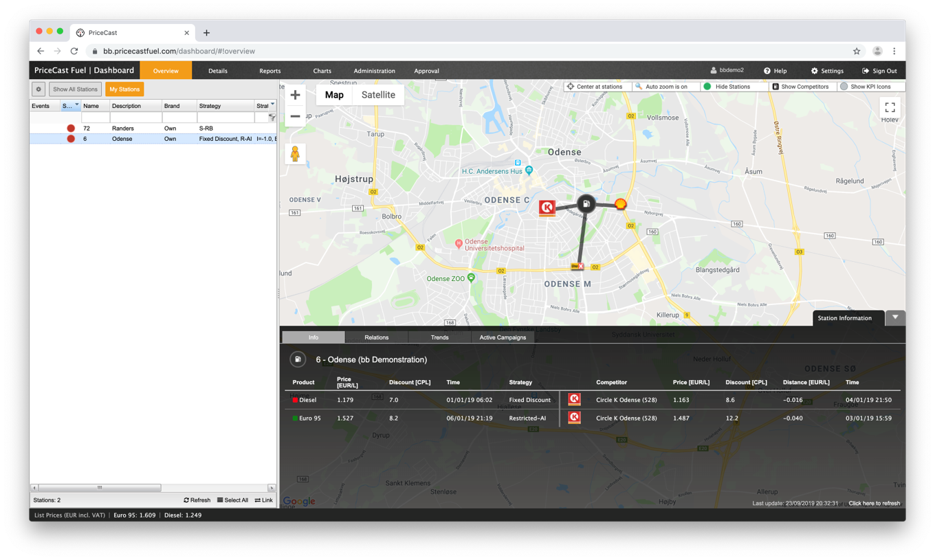
Task: Open new browser tab
Action: [206, 32]
